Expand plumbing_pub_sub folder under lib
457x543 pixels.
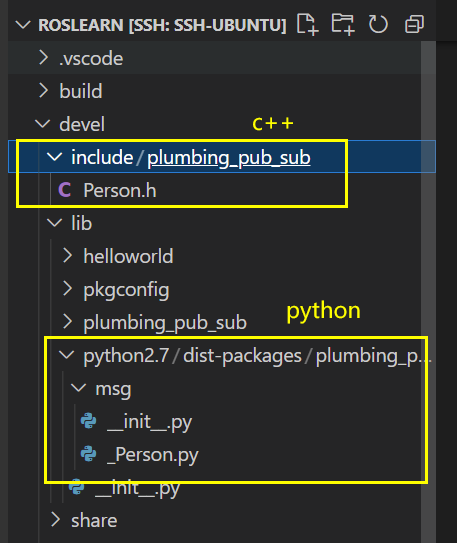(x=68, y=322)
